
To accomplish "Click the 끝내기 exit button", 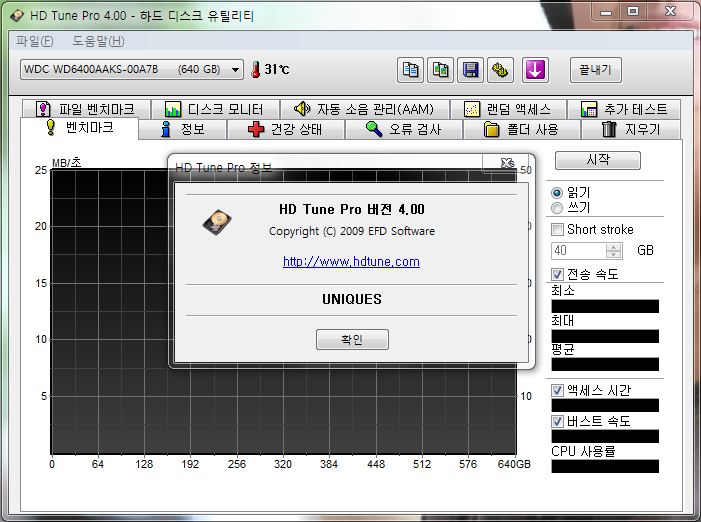I will (x=595, y=70).
